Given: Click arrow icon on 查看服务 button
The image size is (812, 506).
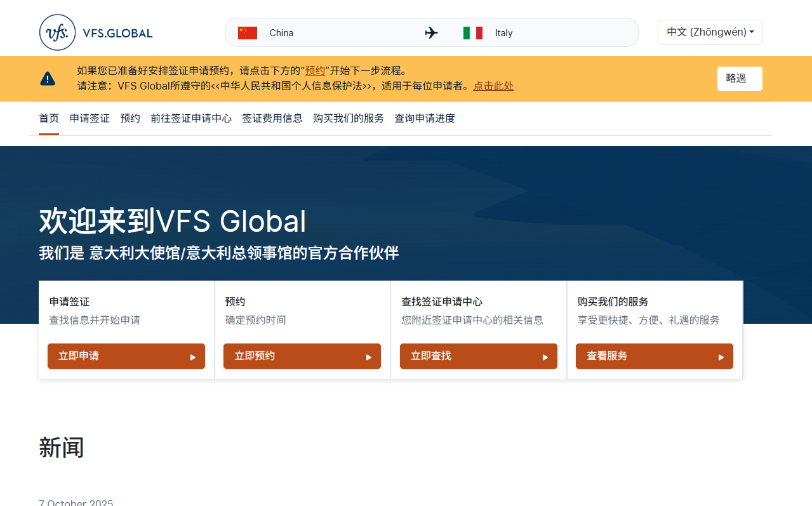Looking at the screenshot, I should [x=721, y=357].
